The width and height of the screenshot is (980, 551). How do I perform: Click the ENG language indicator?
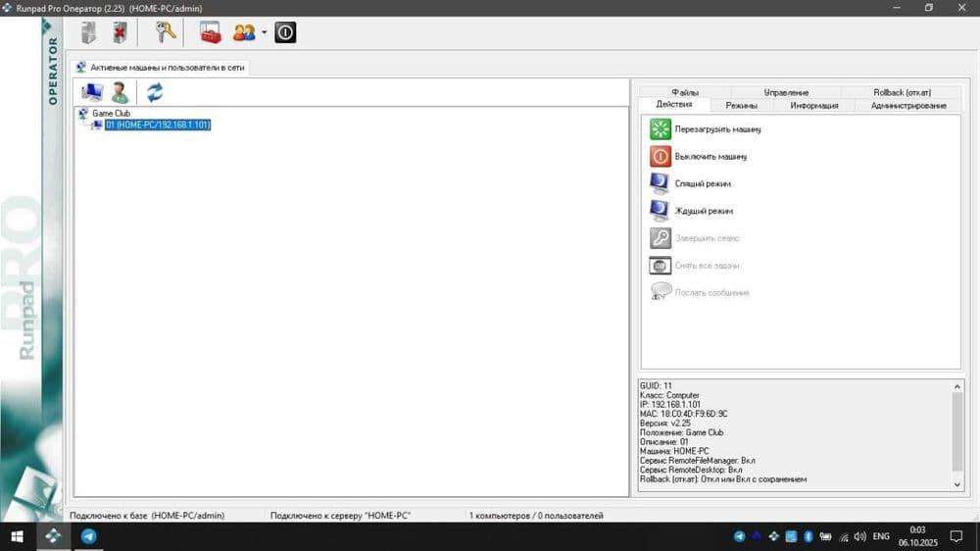point(881,536)
